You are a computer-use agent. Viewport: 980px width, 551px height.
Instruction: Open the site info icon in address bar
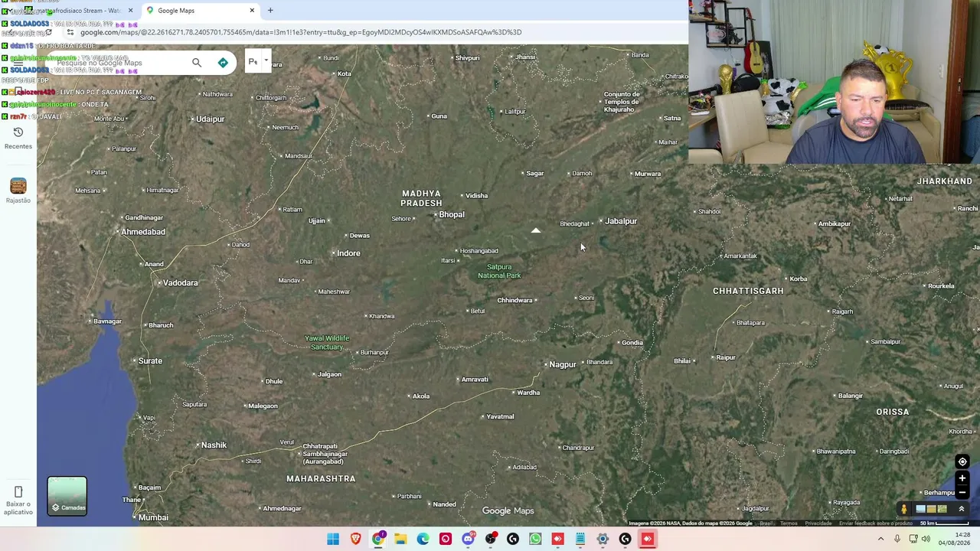click(x=70, y=32)
